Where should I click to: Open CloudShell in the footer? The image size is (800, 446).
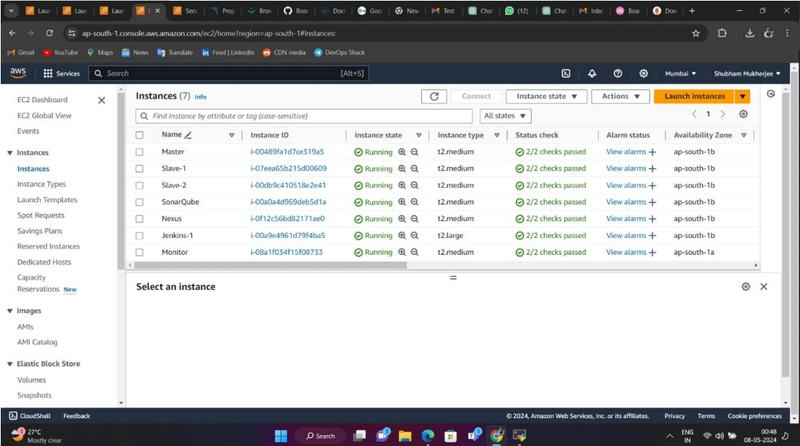tap(30, 416)
